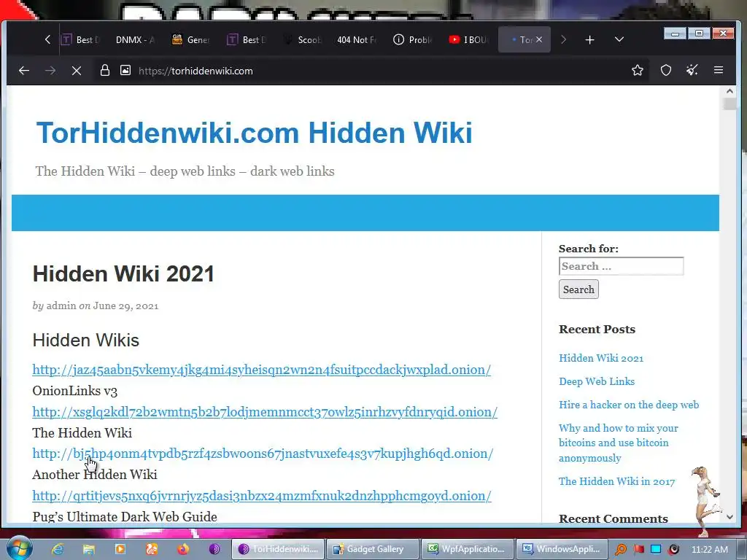The width and height of the screenshot is (747, 560).
Task: Click the round dark tray icon beside the clock
Action: click(x=673, y=550)
